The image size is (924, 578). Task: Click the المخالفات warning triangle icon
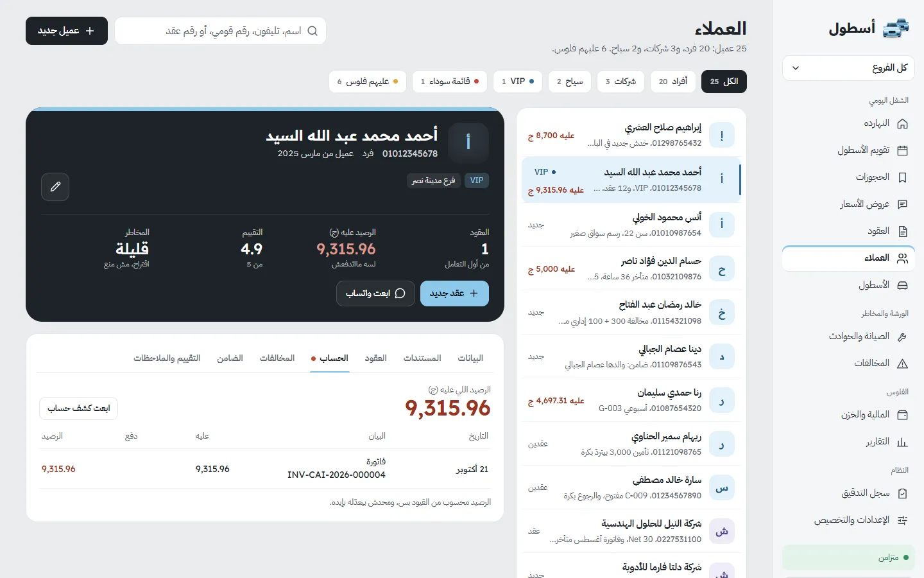pyautogui.click(x=902, y=363)
